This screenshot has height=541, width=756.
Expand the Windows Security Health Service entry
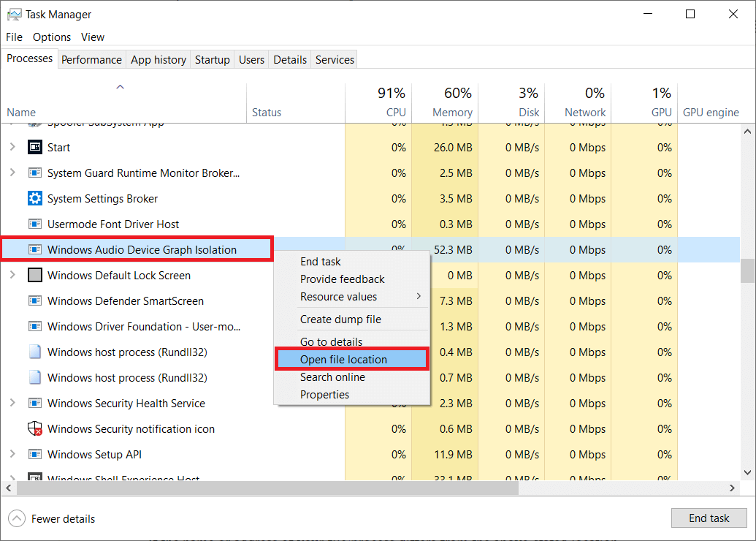[x=14, y=403]
